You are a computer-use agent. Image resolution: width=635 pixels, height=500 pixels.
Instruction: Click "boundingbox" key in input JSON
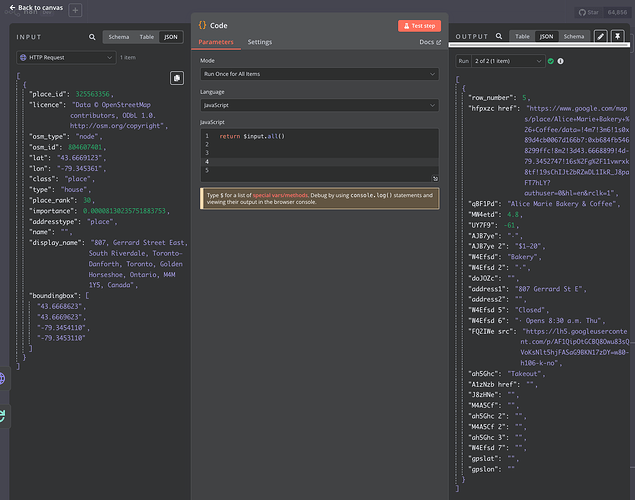pyautogui.click(x=55, y=296)
